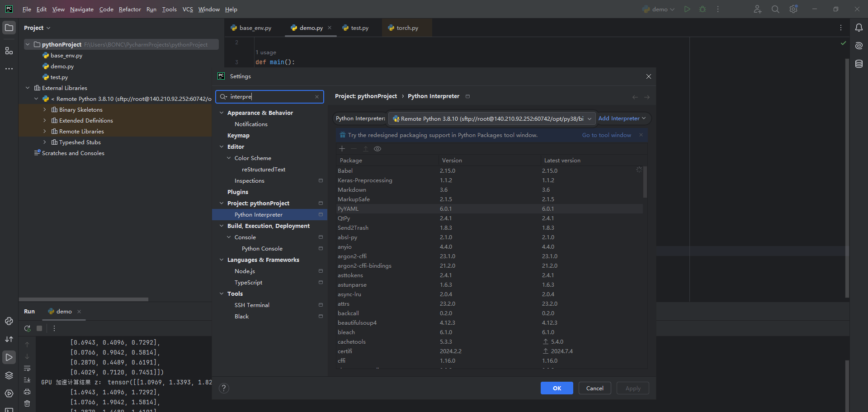Open the VCS menu
This screenshot has width=868, height=412.
(x=188, y=9)
